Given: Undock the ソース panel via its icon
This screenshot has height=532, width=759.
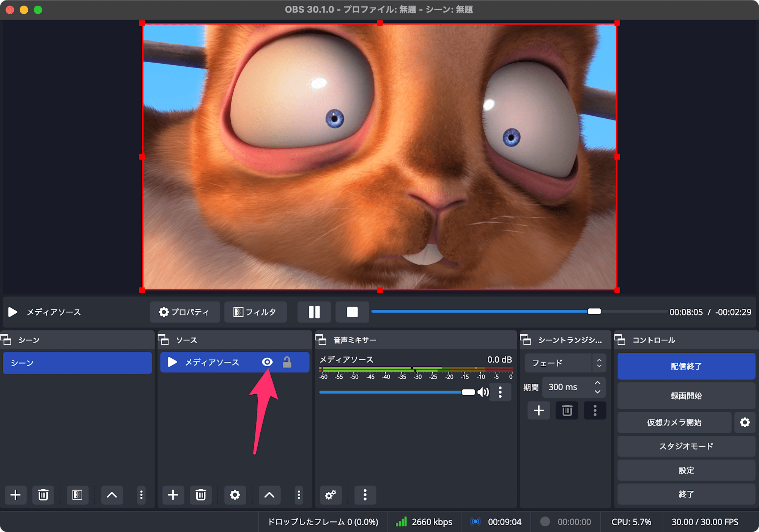Looking at the screenshot, I should 164,340.
